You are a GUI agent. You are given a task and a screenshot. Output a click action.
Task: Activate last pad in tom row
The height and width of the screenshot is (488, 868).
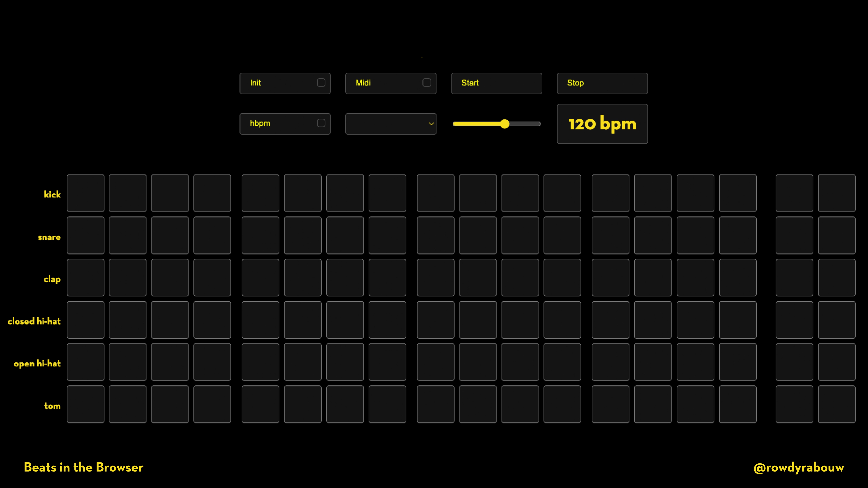(836, 404)
